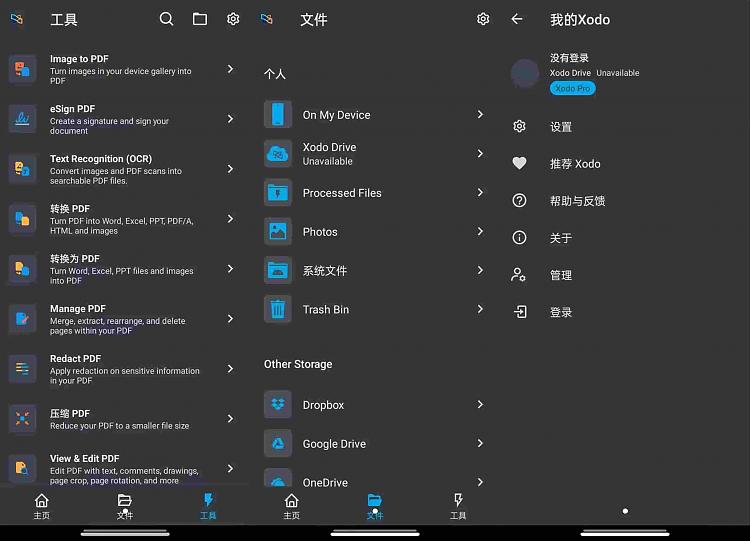The width and height of the screenshot is (750, 541).
Task: Tap the Xodo Pro badge
Action: click(x=573, y=88)
